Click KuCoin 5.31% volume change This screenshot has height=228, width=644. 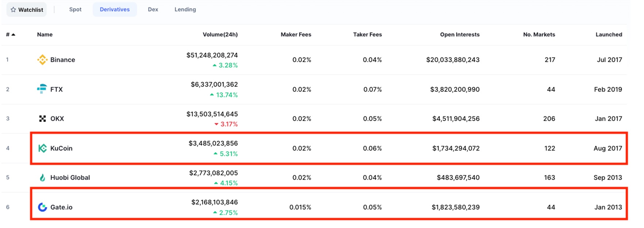[226, 154]
